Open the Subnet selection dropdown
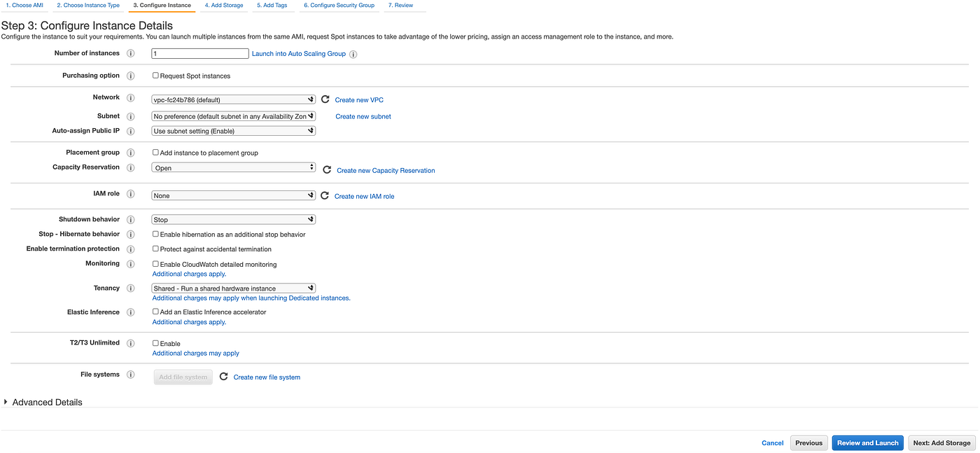This screenshot has width=980, height=453. 233,116
